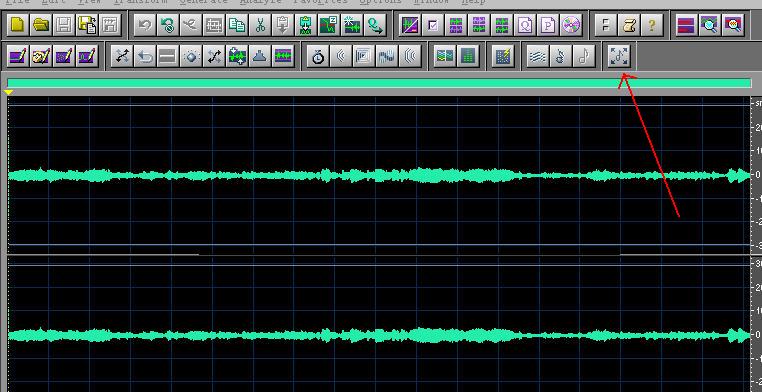Click four-corner-arrows music note icon
Viewport: 762px width, 392px height.
click(x=619, y=57)
